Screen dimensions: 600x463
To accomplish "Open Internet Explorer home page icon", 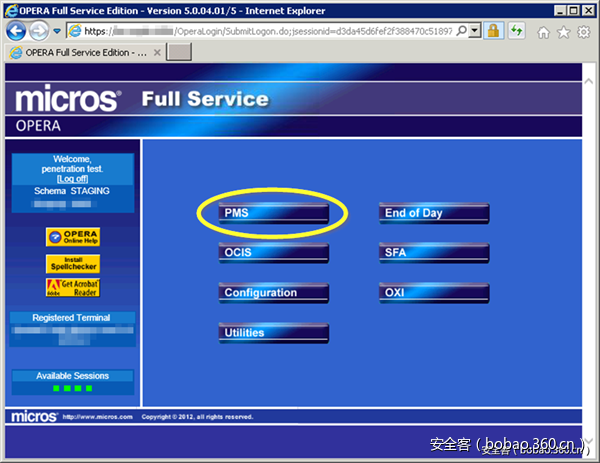I will click(543, 32).
